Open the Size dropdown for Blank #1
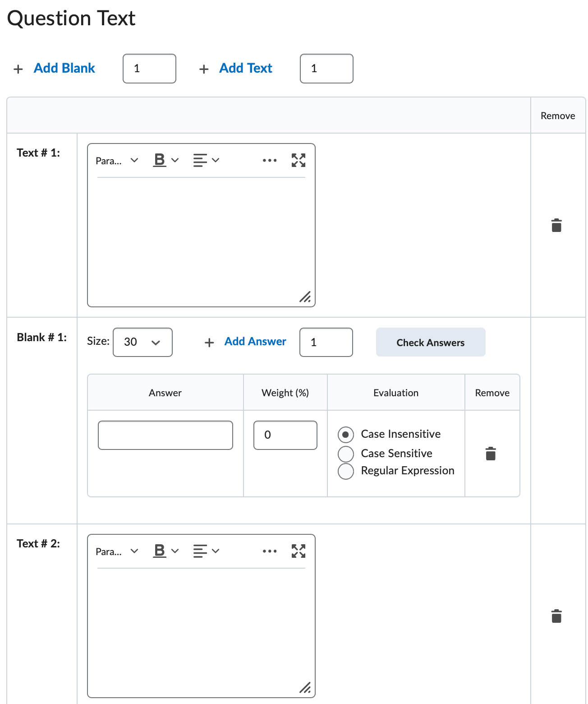The width and height of the screenshot is (588, 704). tap(142, 343)
